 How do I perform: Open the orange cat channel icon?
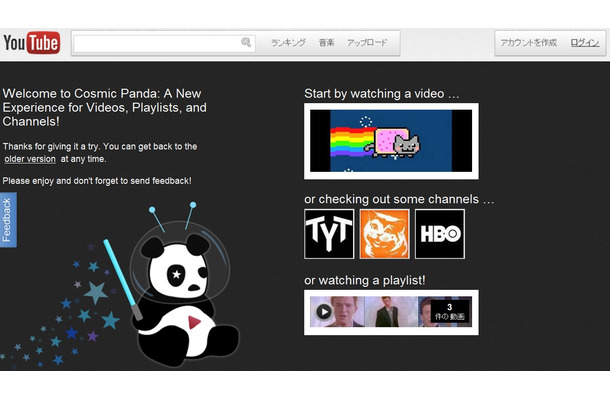coord(384,234)
